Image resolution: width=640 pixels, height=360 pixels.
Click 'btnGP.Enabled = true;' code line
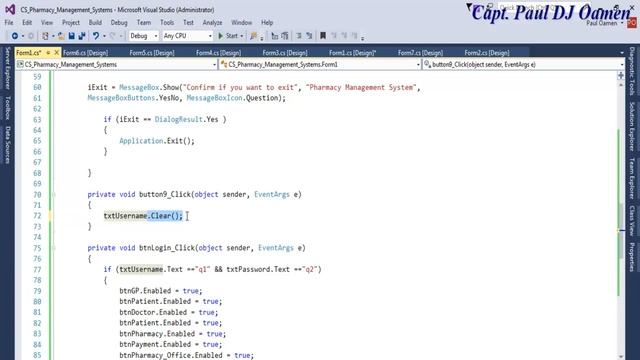tap(161, 291)
